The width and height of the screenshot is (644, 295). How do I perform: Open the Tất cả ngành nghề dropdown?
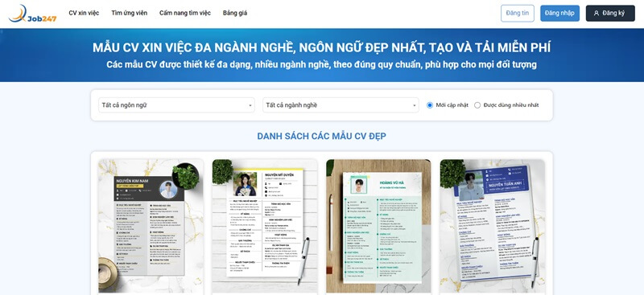[341, 105]
